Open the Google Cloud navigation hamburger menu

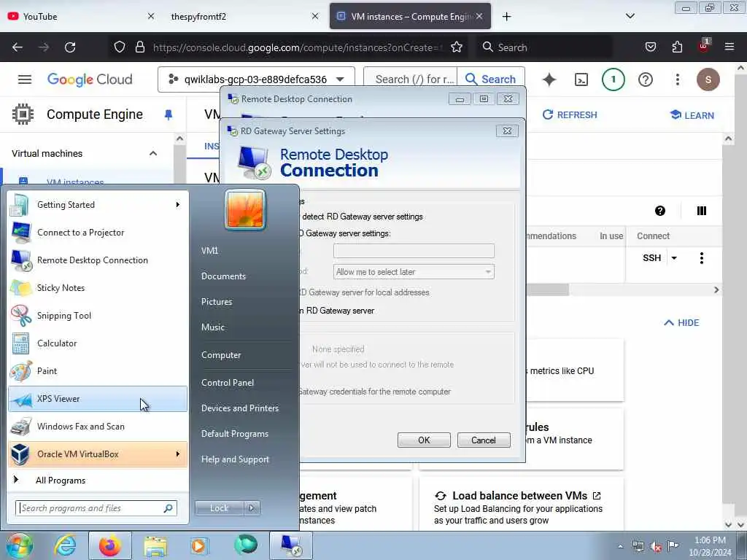(25, 79)
